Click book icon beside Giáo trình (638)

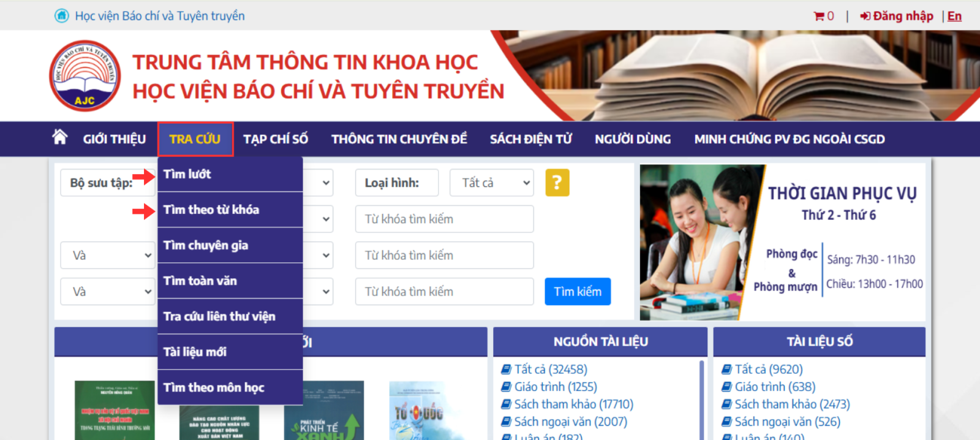[x=727, y=387]
